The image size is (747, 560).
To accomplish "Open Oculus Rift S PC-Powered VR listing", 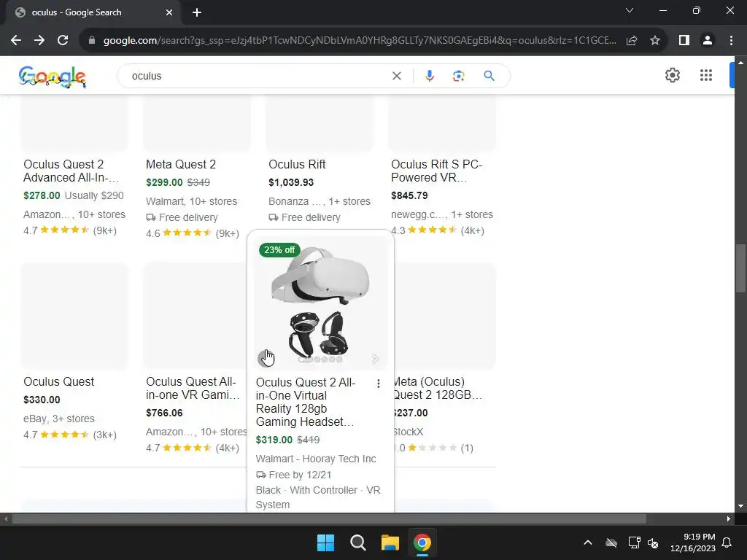I will (x=436, y=171).
